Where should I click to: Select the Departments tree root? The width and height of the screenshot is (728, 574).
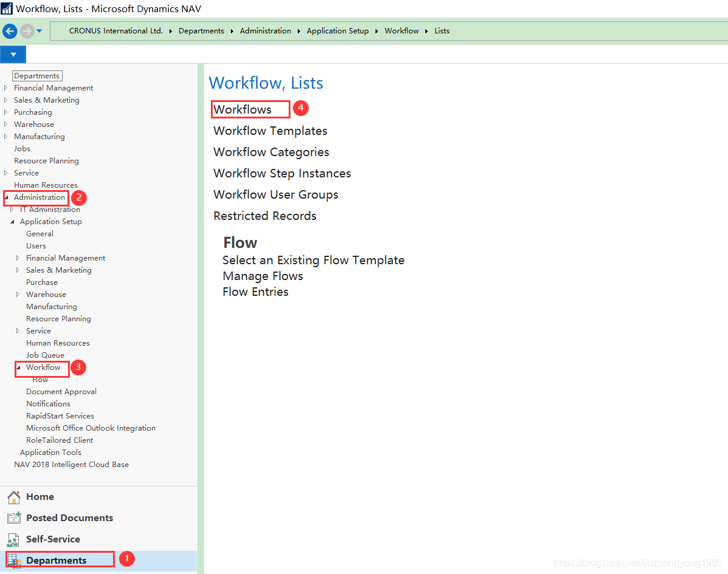(x=37, y=76)
